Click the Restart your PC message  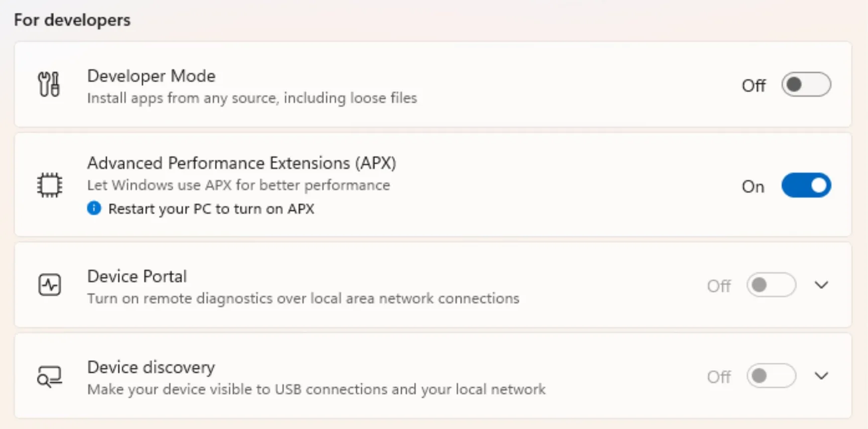(211, 209)
